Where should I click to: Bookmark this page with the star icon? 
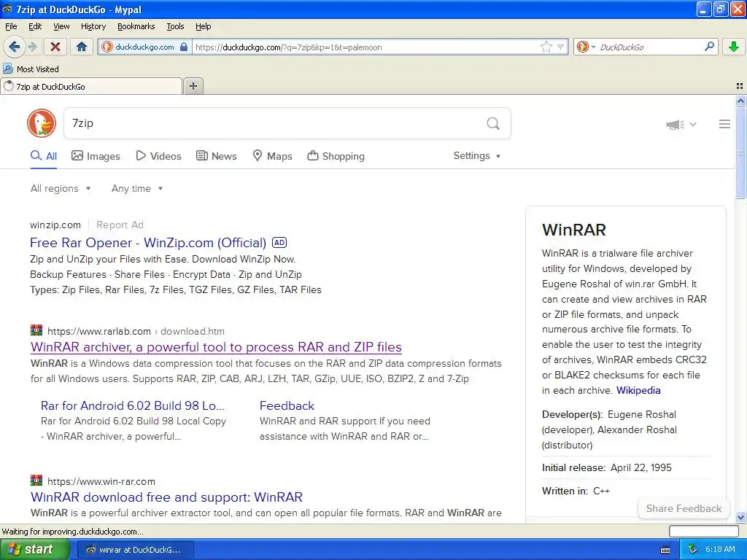click(x=546, y=47)
